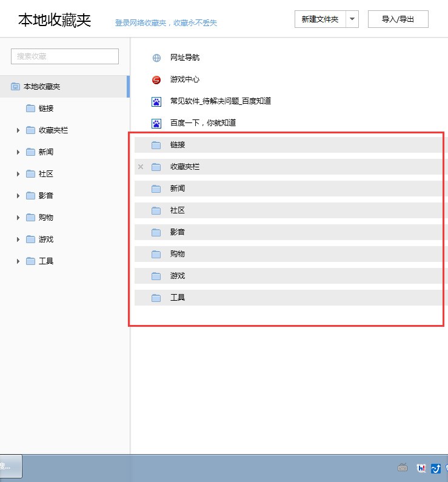The image size is (448, 482).
Task: Select the 本地收藏夹 root icon in sidebar
Action: (x=15, y=86)
